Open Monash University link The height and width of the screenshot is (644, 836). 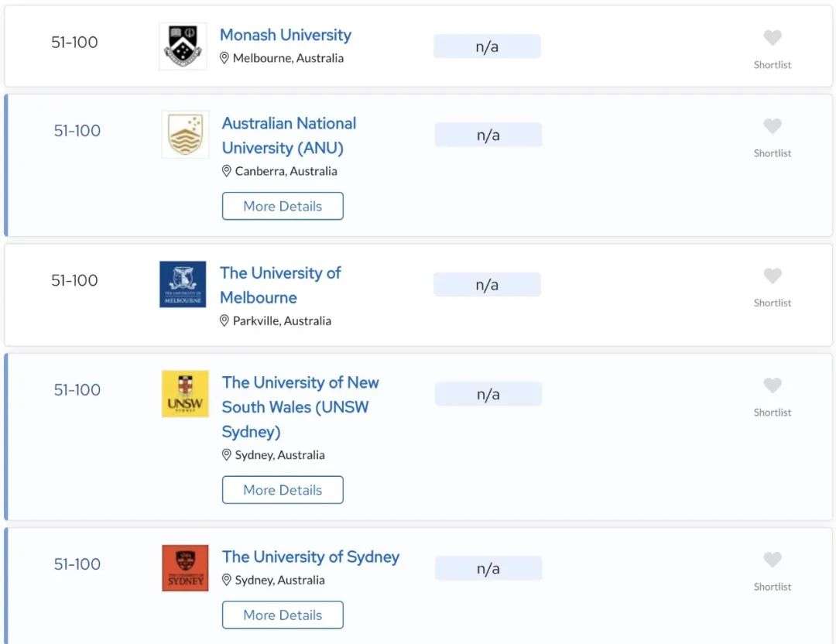point(285,35)
